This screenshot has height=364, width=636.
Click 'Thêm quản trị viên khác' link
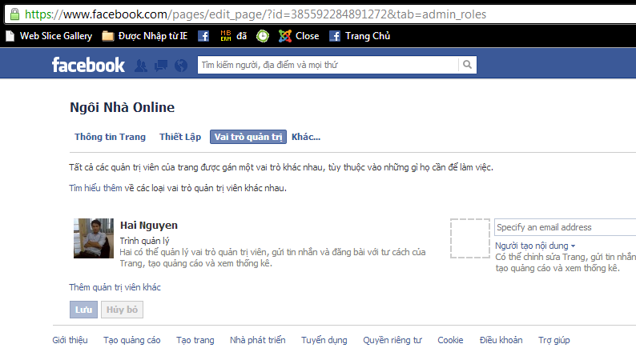115,287
